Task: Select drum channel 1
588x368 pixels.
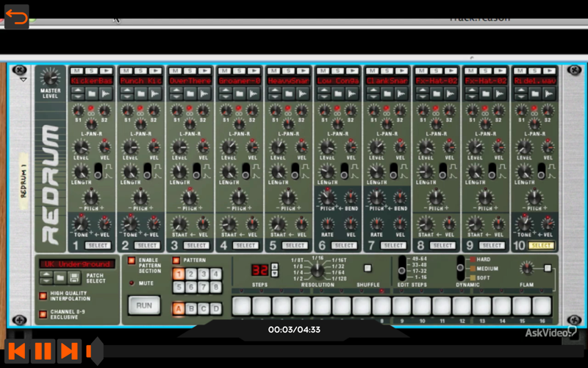Action: tap(98, 246)
